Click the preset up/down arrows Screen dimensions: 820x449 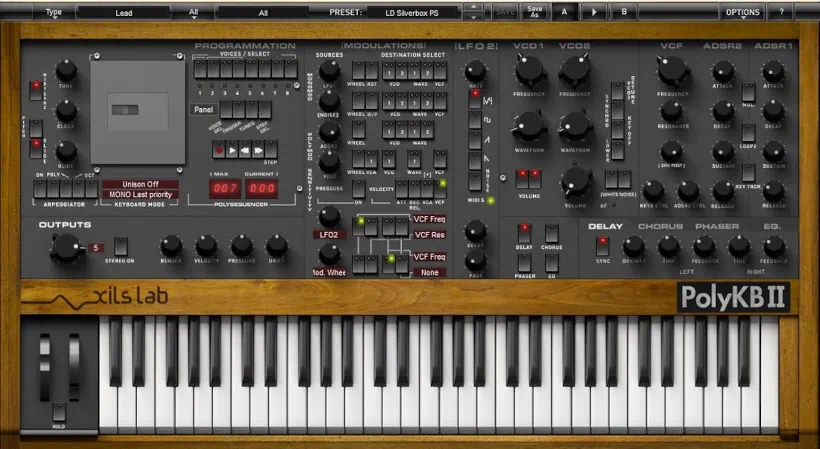(473, 11)
